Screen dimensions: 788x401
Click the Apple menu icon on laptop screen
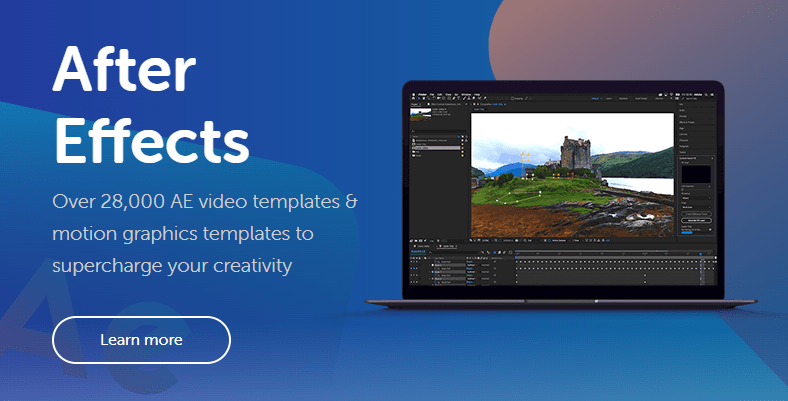click(414, 94)
